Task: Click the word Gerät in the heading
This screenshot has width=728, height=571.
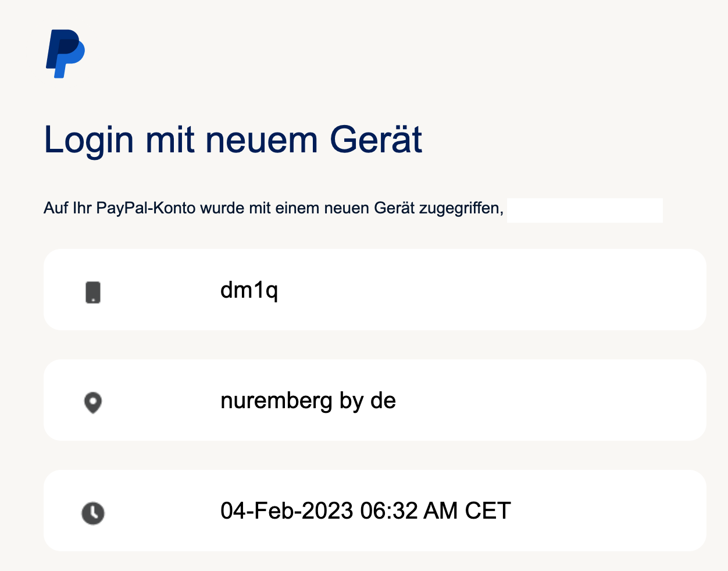Action: click(376, 140)
